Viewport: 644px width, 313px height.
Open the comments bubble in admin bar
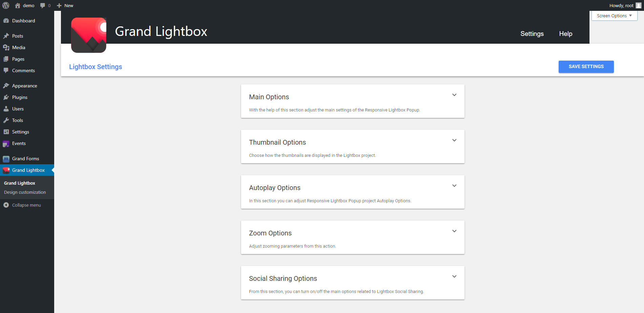45,5
